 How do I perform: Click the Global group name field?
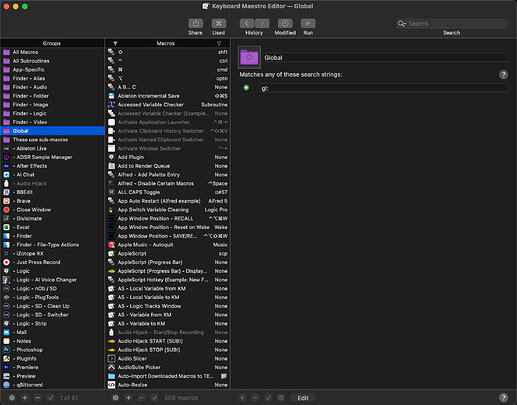pyautogui.click(x=385, y=58)
